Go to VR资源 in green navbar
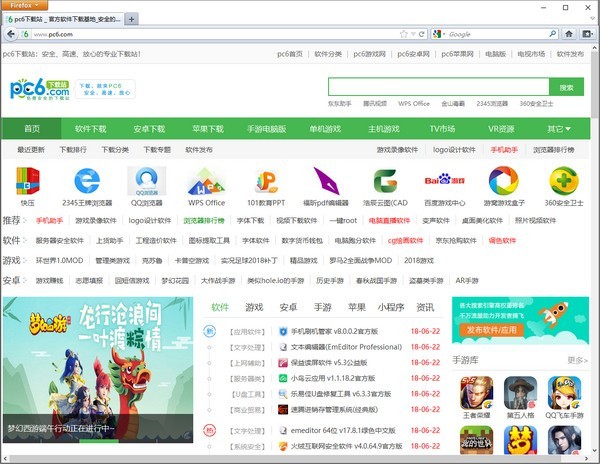The image size is (600, 464). [501, 129]
